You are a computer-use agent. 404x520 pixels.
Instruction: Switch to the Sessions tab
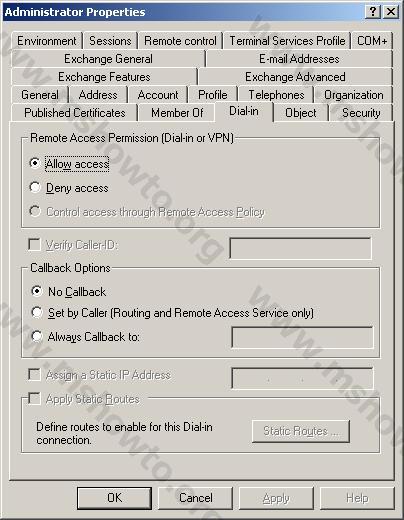(x=110, y=41)
